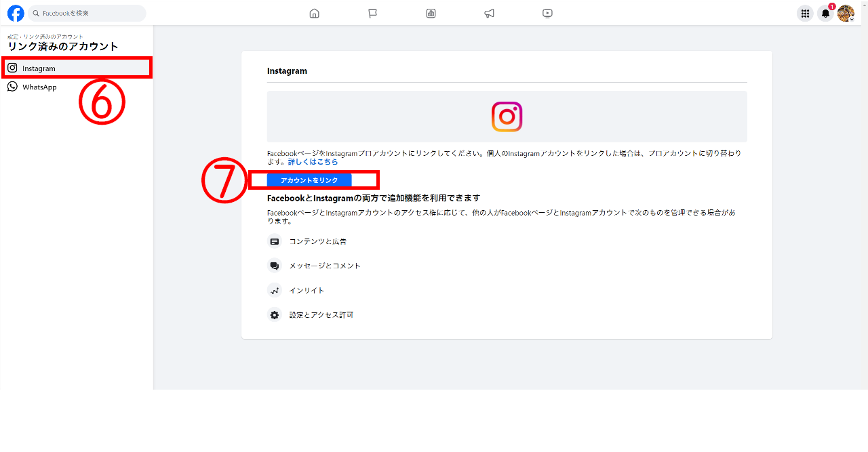Viewport: 868px width, 452px height.
Task: Click the 設定 breadcrumb link in sidebar
Action: tap(13, 37)
